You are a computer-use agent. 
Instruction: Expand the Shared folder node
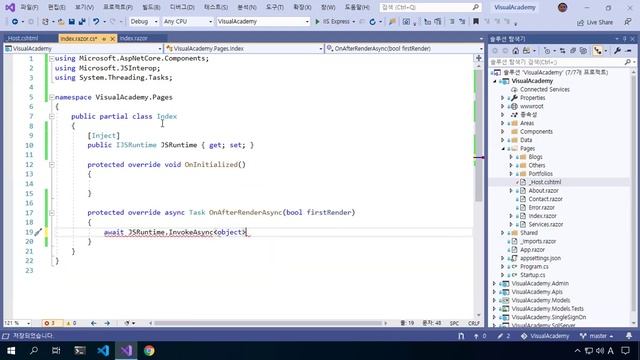(x=503, y=233)
